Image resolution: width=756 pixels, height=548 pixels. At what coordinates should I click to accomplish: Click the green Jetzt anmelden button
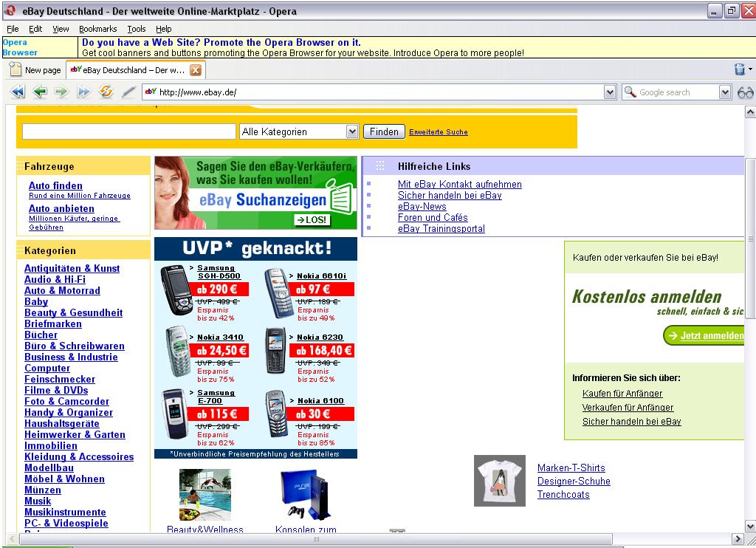click(704, 335)
